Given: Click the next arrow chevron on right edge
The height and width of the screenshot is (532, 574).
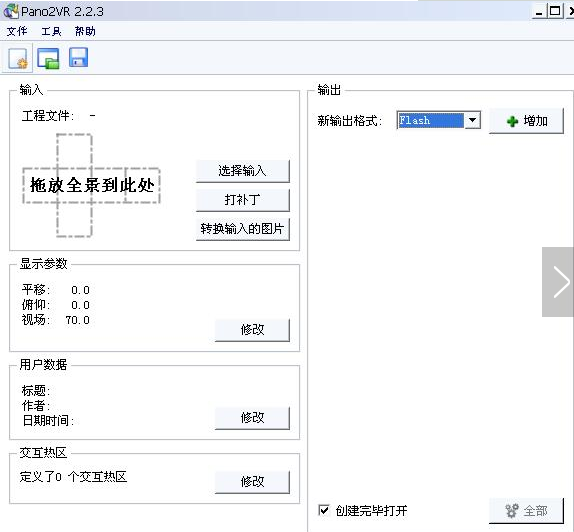Looking at the screenshot, I should point(558,282).
